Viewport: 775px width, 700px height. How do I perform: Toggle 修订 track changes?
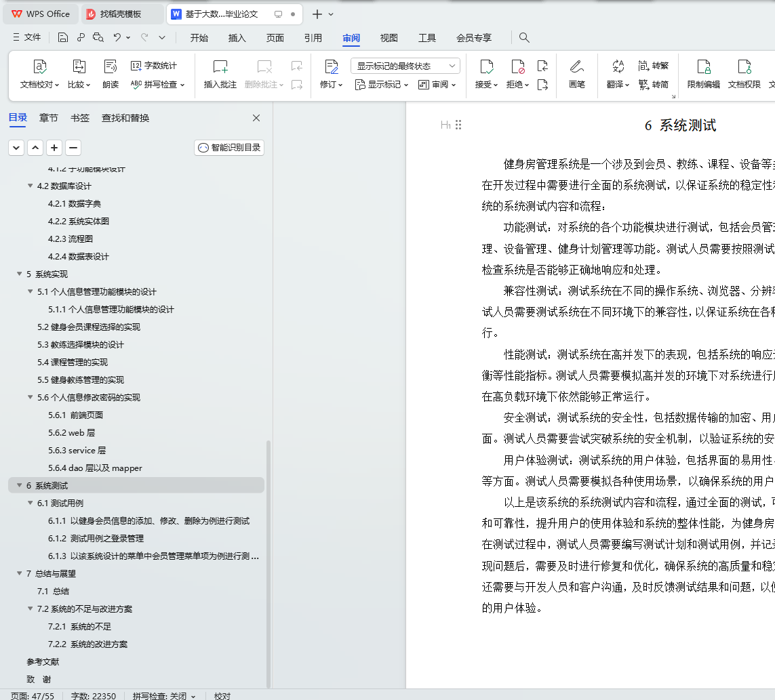[x=331, y=74]
